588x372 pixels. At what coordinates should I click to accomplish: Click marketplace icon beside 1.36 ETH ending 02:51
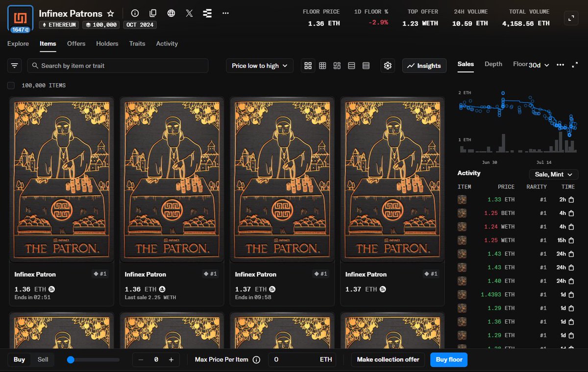(51, 289)
